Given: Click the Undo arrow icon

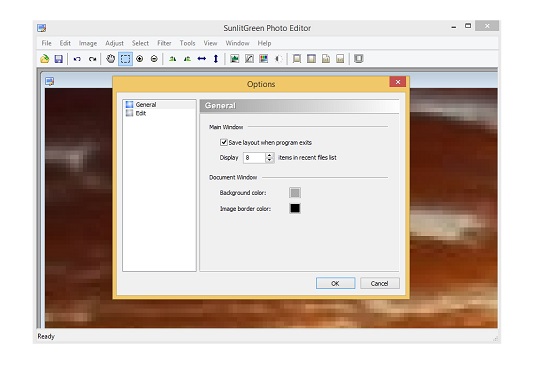Looking at the screenshot, I should pyautogui.click(x=77, y=59).
